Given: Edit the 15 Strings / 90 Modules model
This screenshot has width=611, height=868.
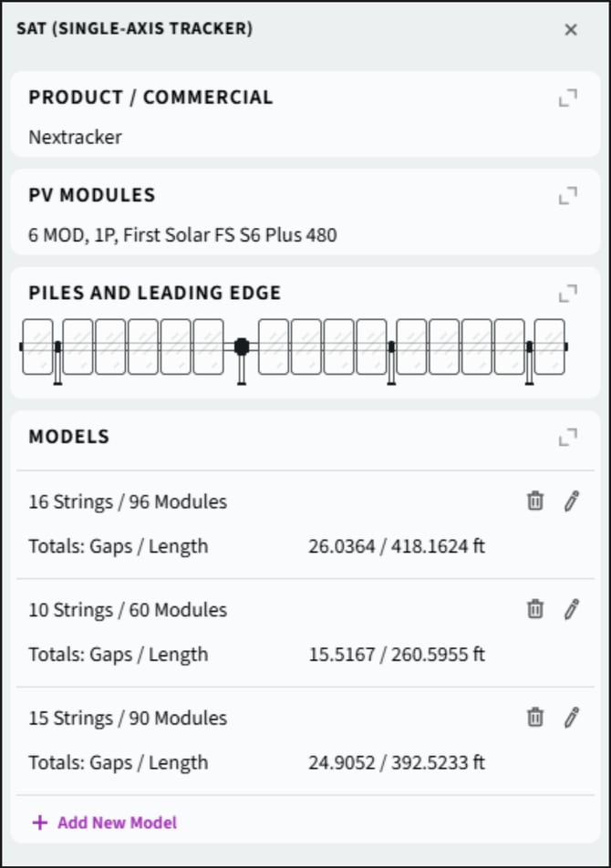Looking at the screenshot, I should [572, 718].
